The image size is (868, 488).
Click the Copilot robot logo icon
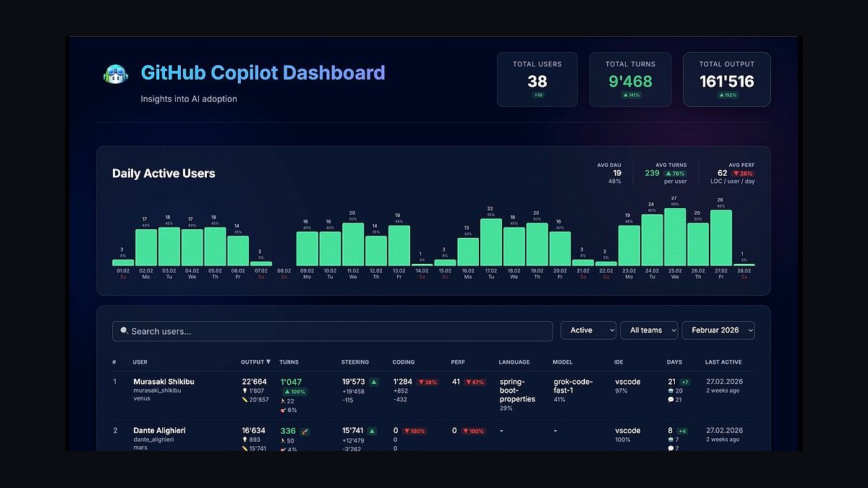click(116, 74)
